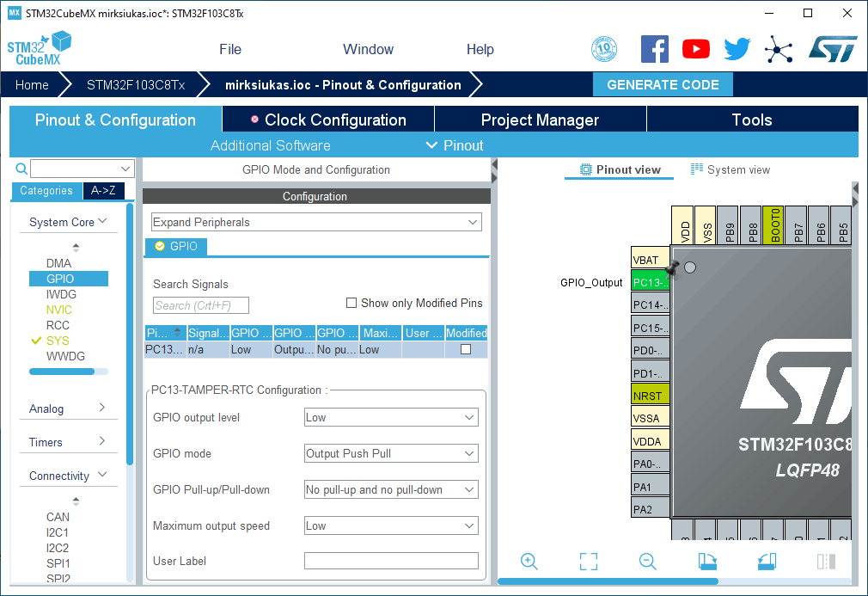Click the pinout horizontal scrollbar
The image size is (868, 596).
(608, 581)
